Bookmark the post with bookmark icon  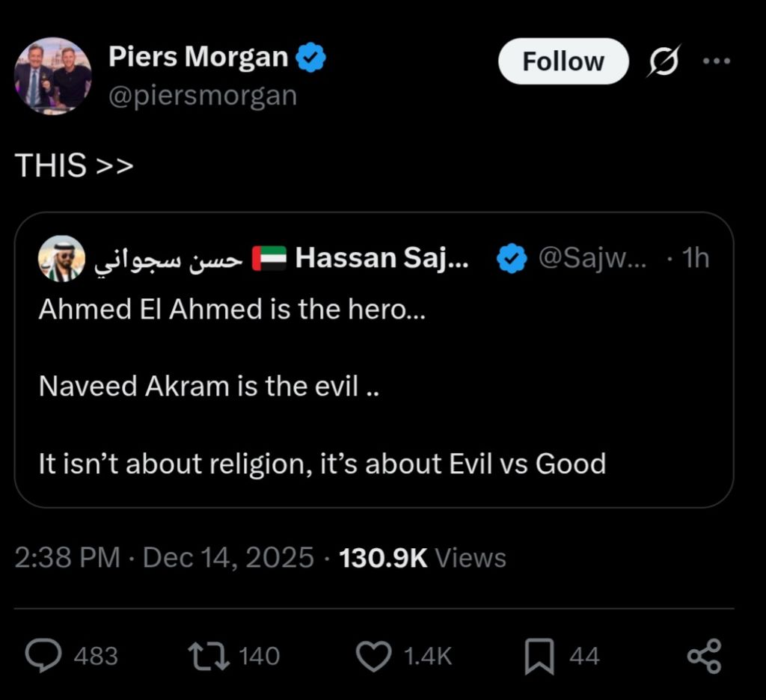coord(539,656)
